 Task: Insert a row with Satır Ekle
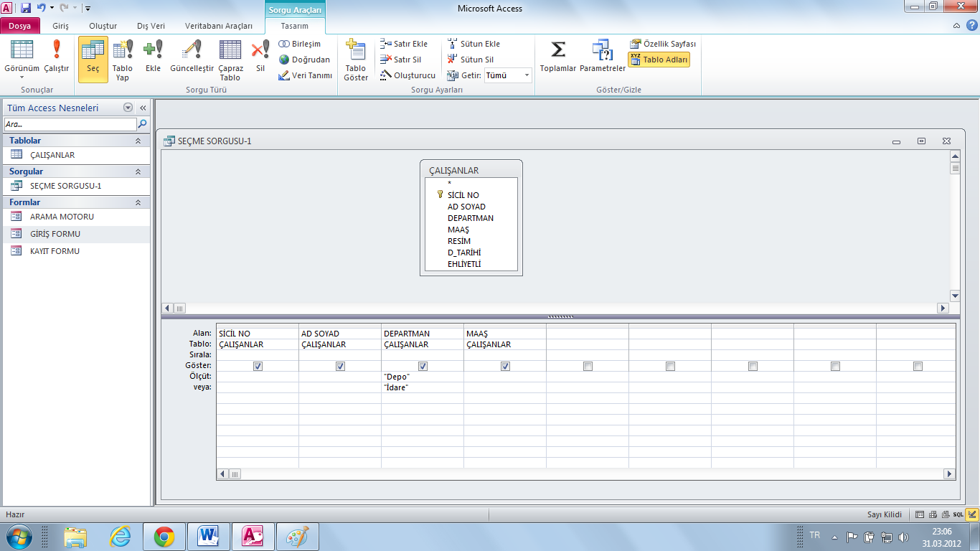pos(404,44)
